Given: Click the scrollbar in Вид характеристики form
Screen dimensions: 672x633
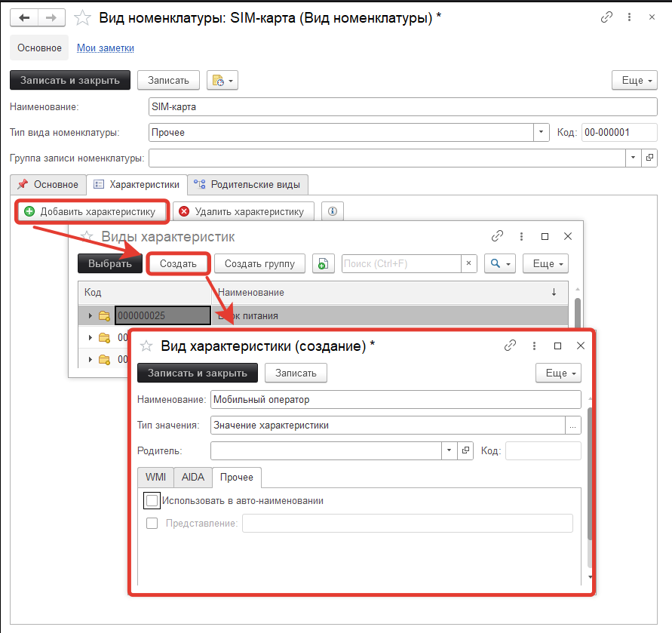Looking at the screenshot, I should click(x=590, y=475).
